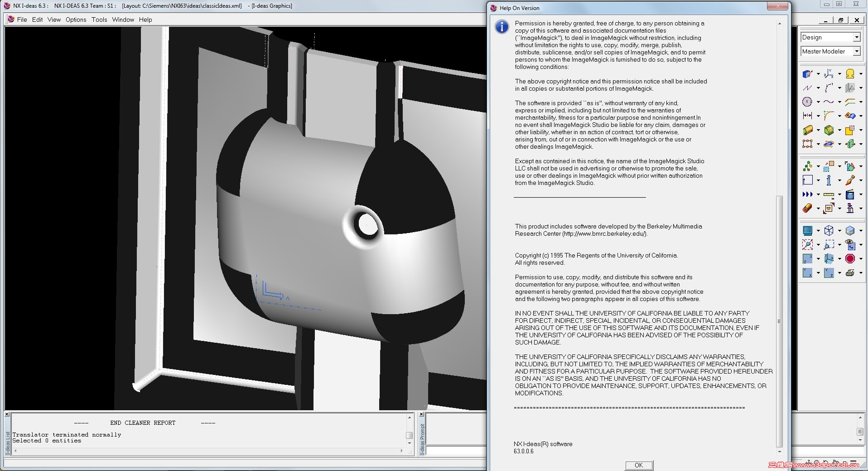The width and height of the screenshot is (868, 471).
Task: Select the circle by points tool
Action: [x=807, y=102]
